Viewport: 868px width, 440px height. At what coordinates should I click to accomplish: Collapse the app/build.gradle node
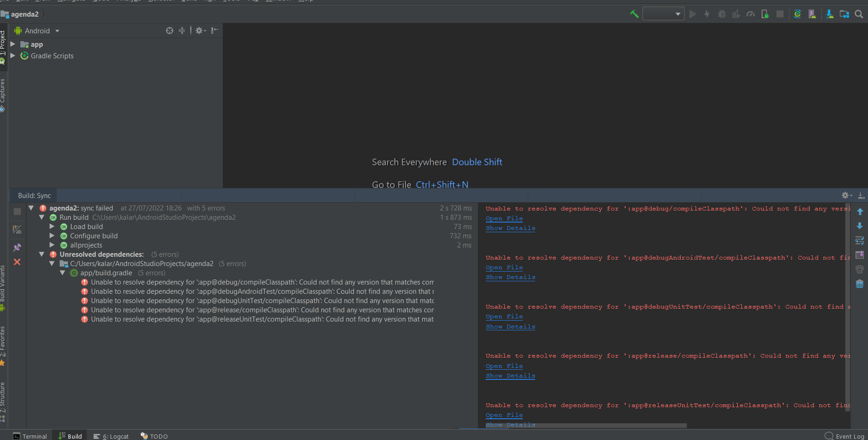point(62,273)
